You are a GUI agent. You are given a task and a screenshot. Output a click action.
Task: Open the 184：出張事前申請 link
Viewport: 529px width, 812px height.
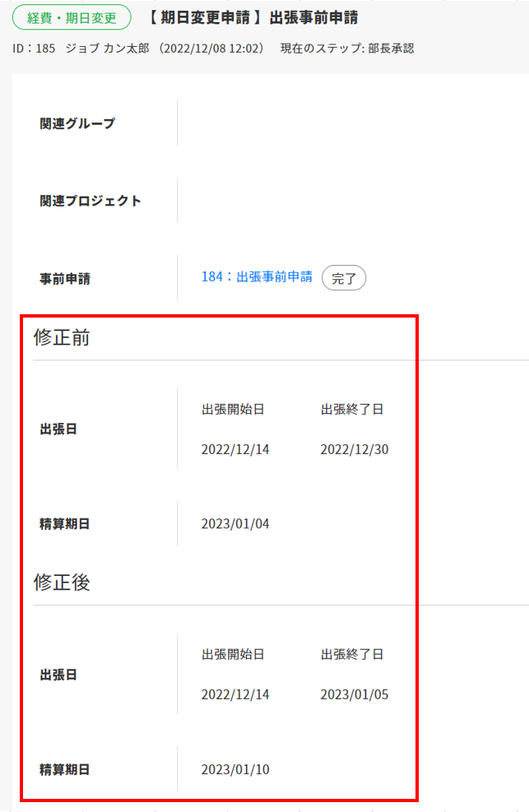coord(257,277)
